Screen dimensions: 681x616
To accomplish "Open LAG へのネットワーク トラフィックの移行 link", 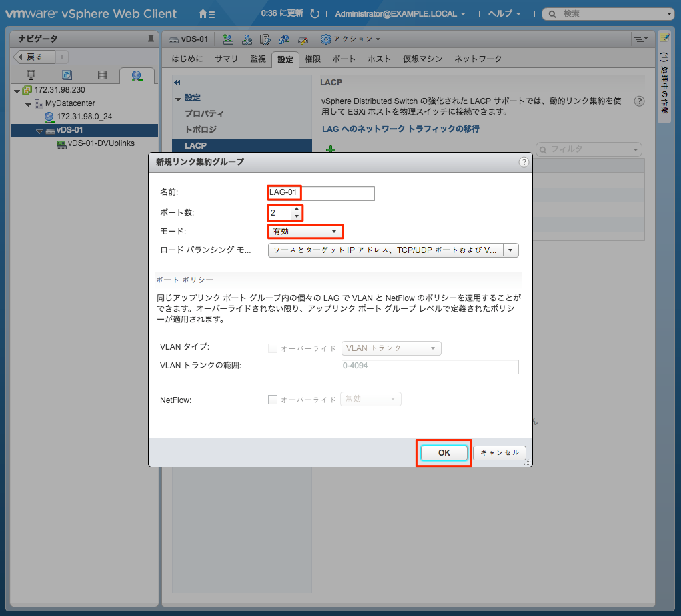I will tap(400, 129).
